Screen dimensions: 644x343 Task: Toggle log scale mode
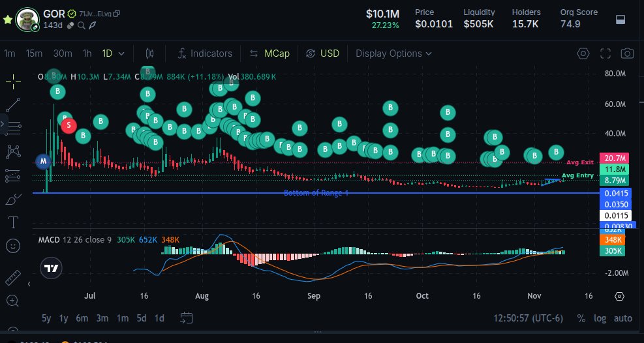[600, 318]
